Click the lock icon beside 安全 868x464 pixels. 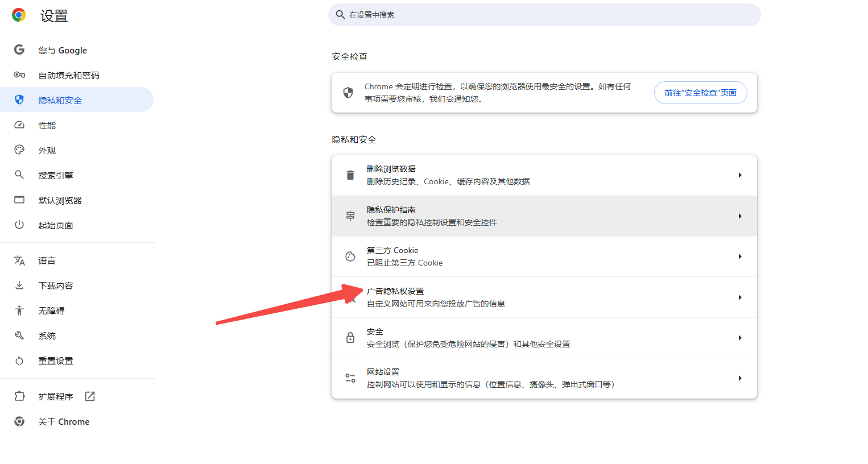[x=350, y=337]
